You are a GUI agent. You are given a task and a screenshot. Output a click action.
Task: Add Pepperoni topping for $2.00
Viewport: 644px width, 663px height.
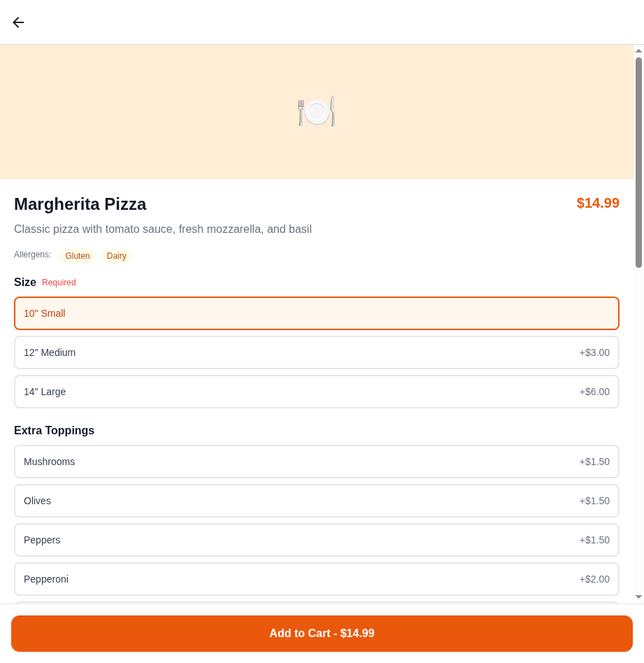point(316,579)
